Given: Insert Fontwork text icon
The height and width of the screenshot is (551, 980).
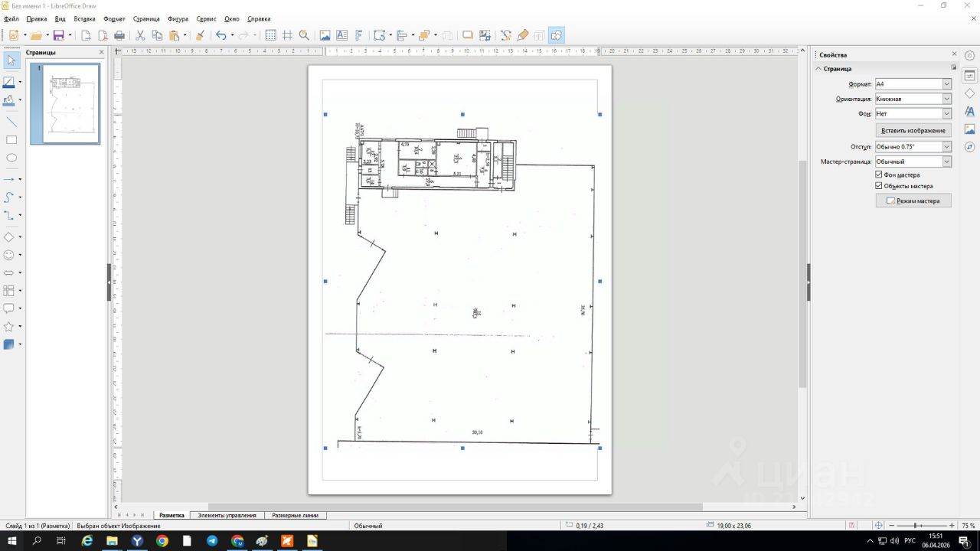Looking at the screenshot, I should (x=358, y=35).
